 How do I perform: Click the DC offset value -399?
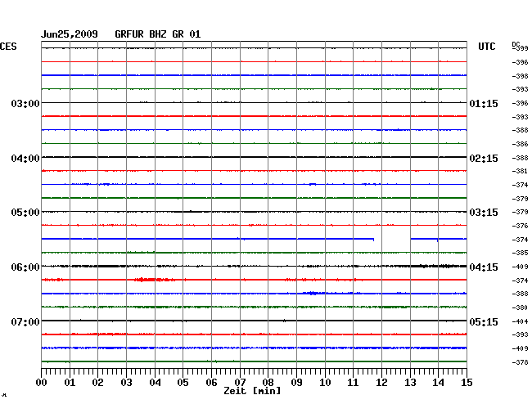[521, 48]
